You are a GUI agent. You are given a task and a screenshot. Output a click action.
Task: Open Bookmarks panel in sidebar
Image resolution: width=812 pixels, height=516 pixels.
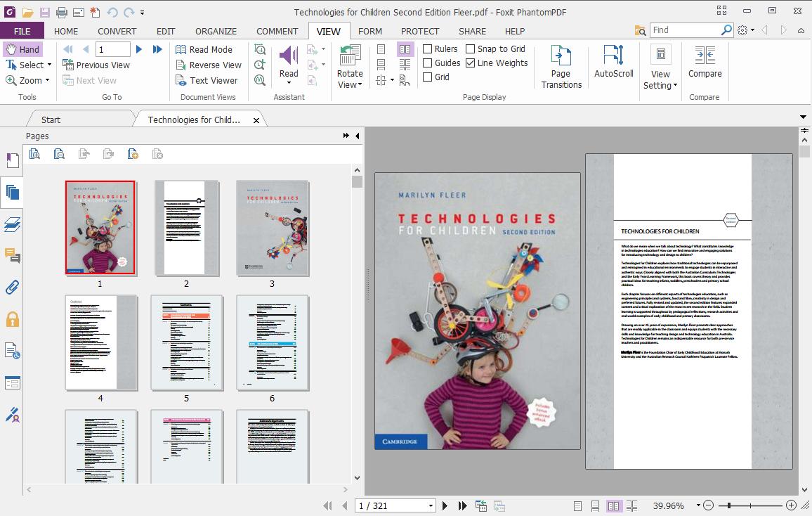[x=13, y=160]
